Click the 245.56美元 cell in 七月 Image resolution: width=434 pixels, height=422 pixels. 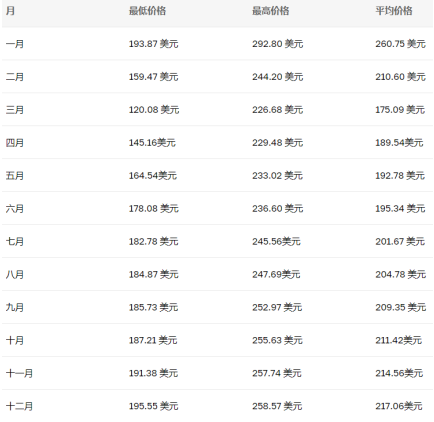pyautogui.click(x=276, y=241)
